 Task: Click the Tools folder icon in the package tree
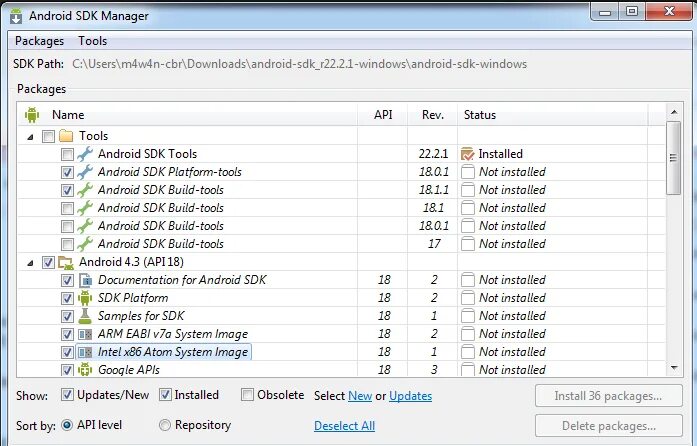coord(66,136)
